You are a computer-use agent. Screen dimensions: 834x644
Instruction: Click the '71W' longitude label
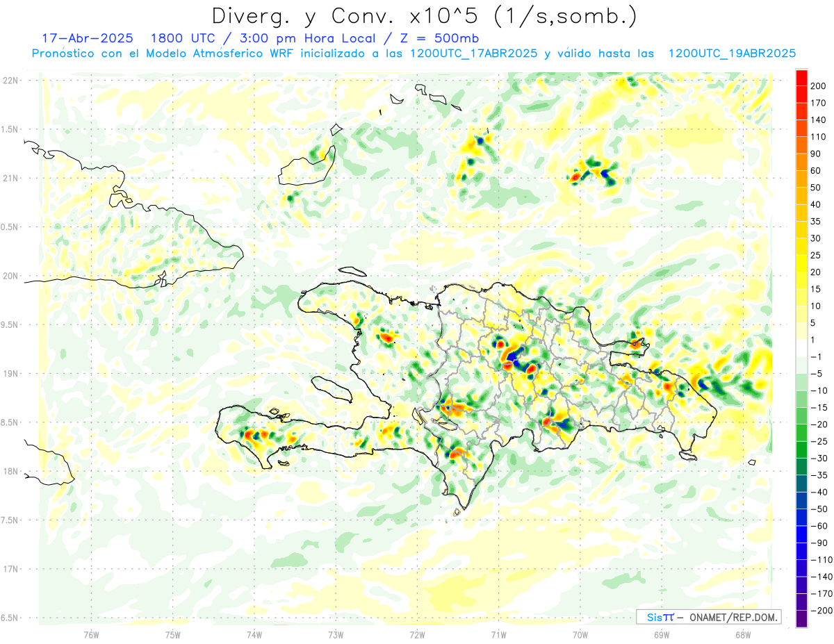498,635
